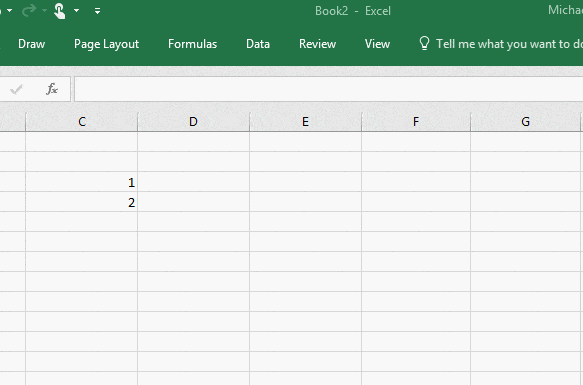Open the Draw ribbon tab

click(32, 44)
